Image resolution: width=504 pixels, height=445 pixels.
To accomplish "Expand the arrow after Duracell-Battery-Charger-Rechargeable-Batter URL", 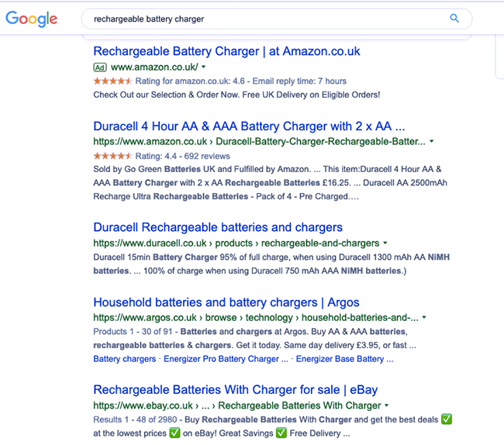I will coord(432,141).
